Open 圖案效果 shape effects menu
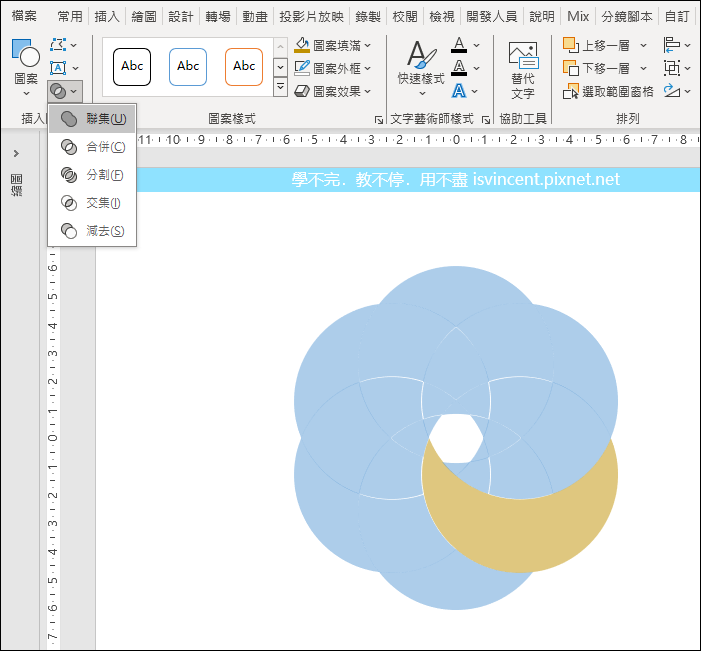Viewport: 701px width, 651px height. 332,91
